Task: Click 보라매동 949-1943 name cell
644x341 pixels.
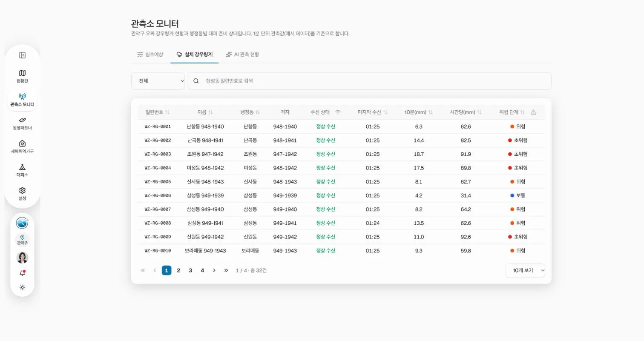Action: [205, 251]
